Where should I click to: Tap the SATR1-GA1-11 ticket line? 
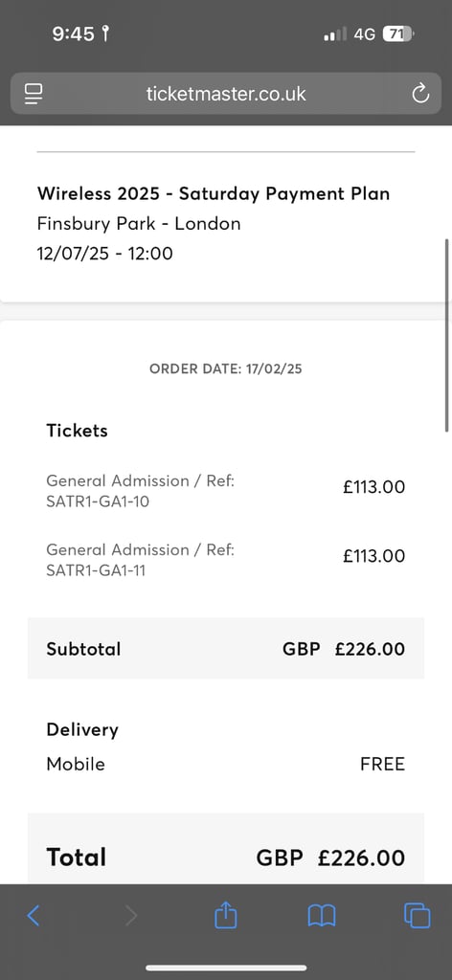coord(226,560)
